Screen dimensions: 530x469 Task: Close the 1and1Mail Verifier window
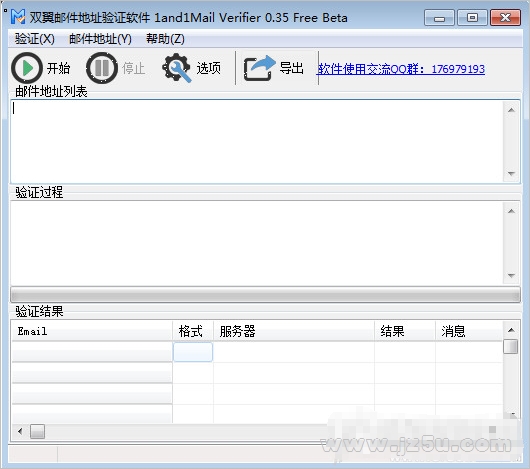[505, 17]
